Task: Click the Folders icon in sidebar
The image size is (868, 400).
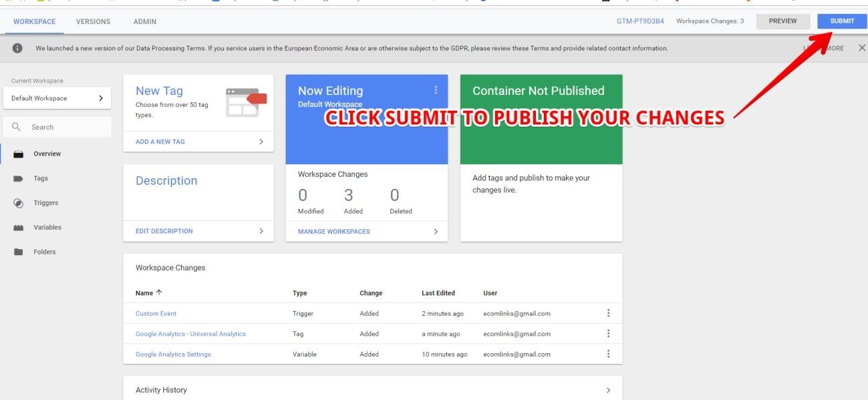Action: tap(19, 252)
